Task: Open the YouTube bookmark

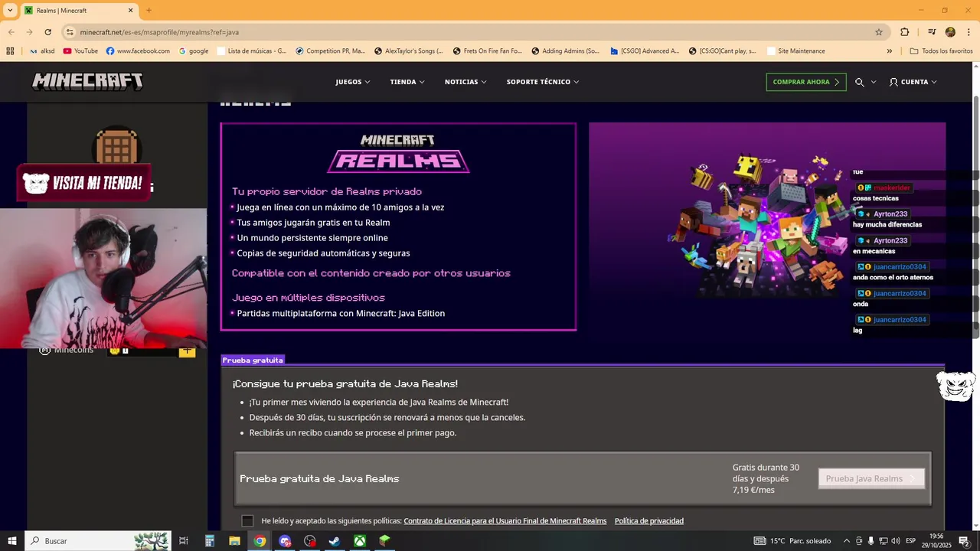Action: point(80,51)
